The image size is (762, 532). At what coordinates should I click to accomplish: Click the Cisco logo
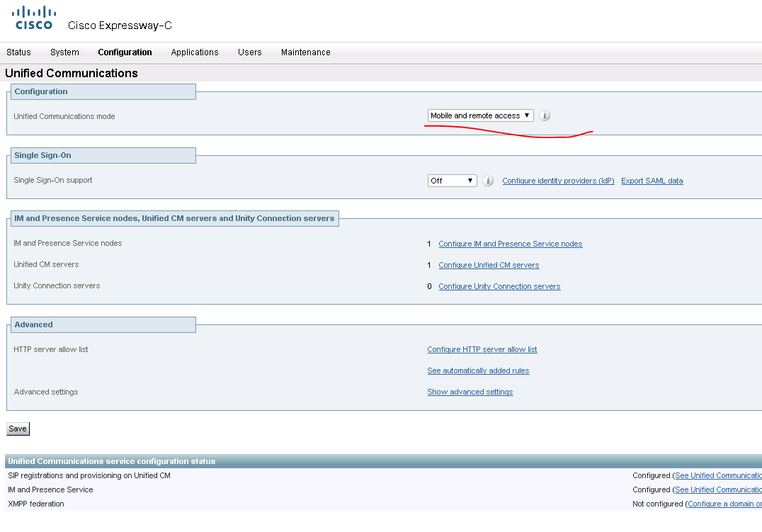tap(33, 18)
